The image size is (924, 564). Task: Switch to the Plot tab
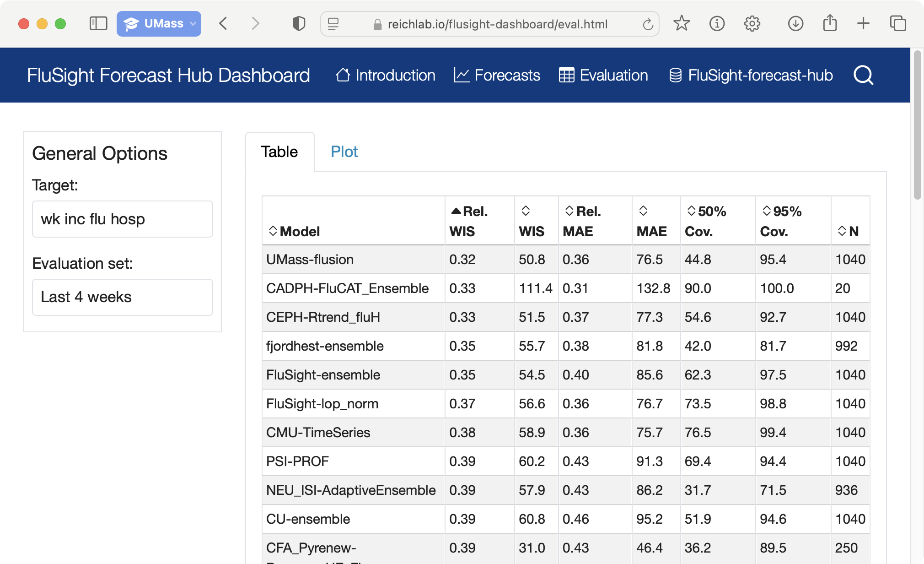coord(344,152)
